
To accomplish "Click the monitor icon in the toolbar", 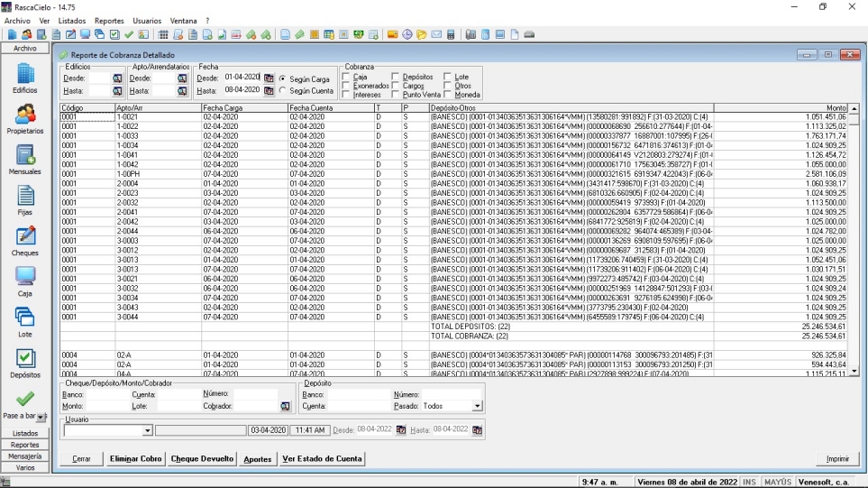I will point(85,34).
